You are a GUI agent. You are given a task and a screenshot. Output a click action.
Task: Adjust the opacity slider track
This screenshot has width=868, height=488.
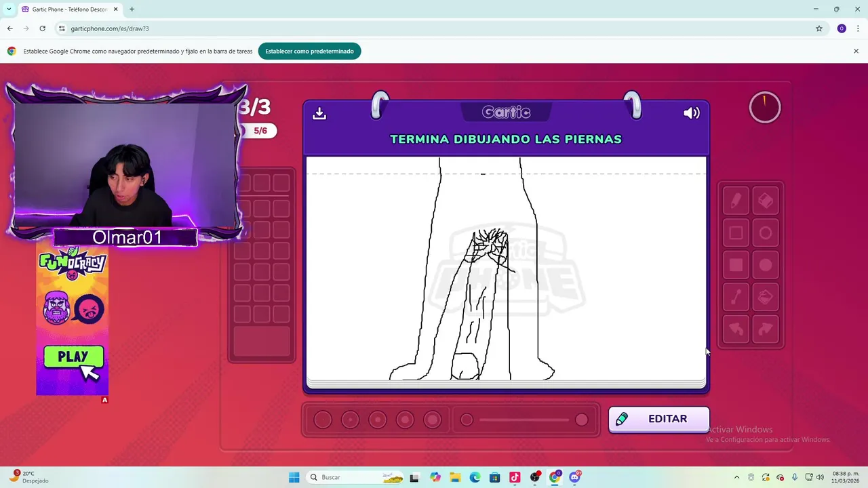click(524, 420)
